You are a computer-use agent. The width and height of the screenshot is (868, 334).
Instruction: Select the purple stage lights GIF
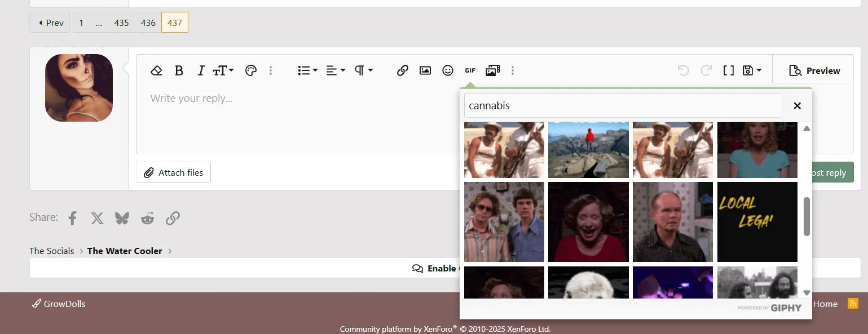click(673, 282)
